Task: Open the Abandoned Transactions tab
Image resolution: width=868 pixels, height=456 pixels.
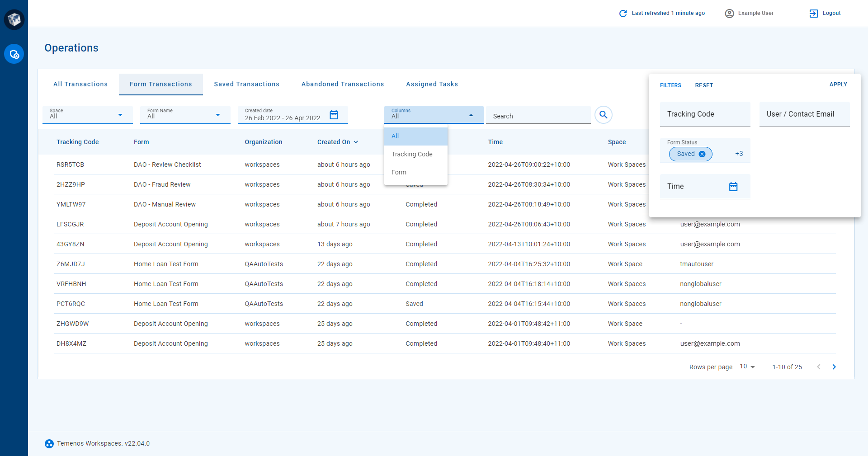Action: [342, 84]
